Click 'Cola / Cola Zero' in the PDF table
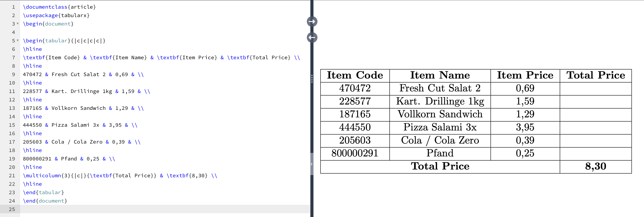The width and height of the screenshot is (644, 217). 440,140
